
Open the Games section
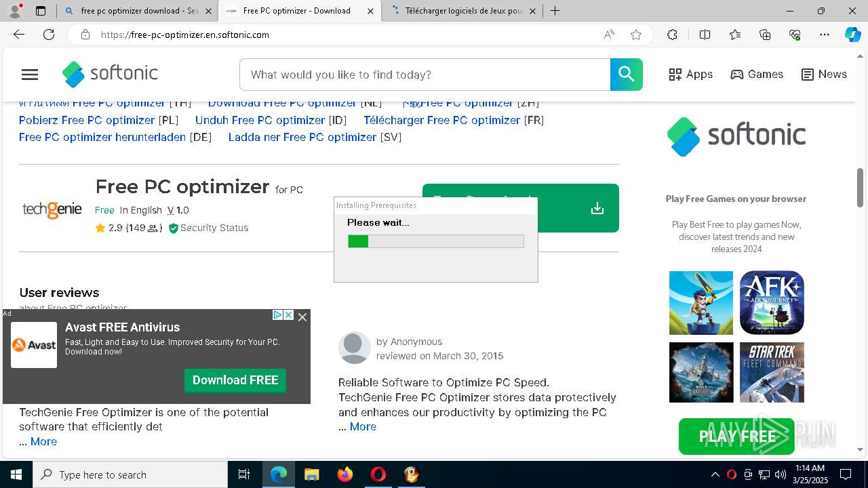click(757, 75)
